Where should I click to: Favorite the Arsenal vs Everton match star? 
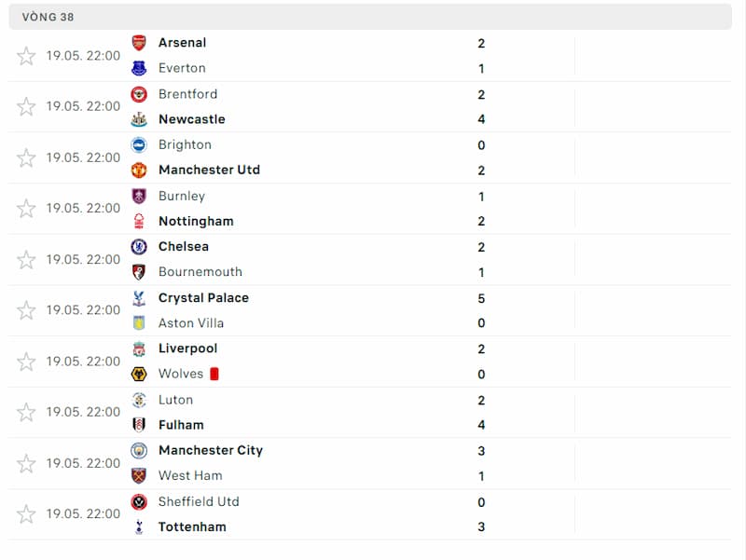coord(26,56)
